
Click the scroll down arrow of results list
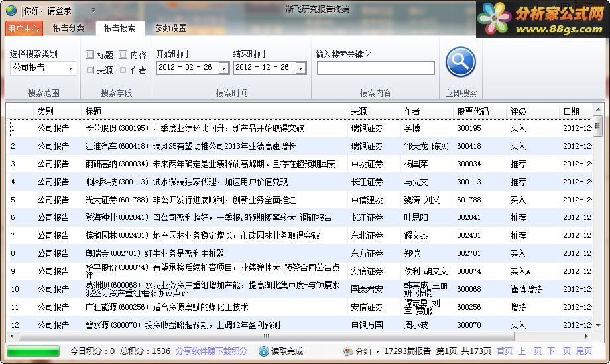tap(598, 326)
